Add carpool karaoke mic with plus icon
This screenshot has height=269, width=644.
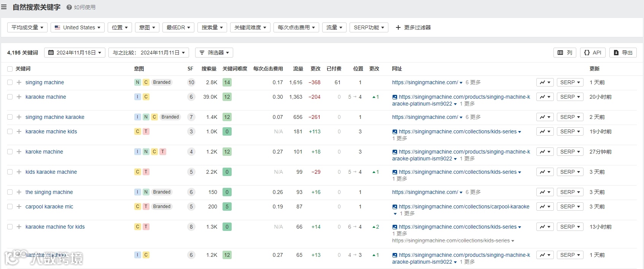coord(19,207)
